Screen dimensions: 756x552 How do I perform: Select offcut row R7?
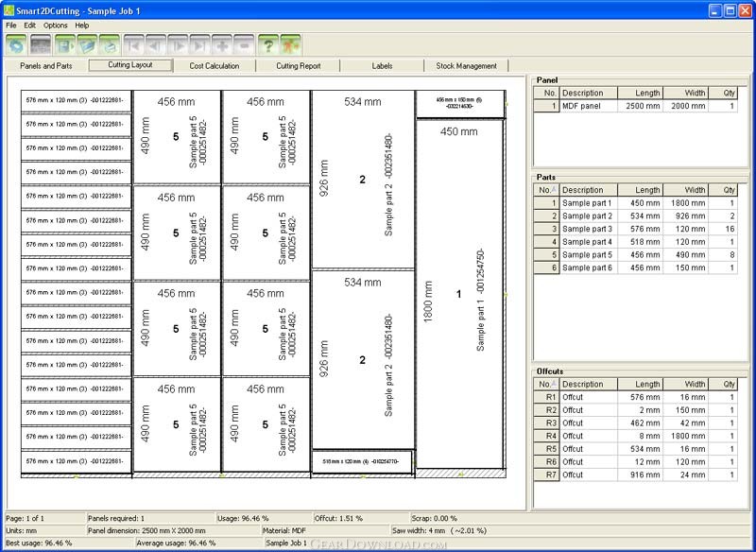pyautogui.click(x=635, y=474)
